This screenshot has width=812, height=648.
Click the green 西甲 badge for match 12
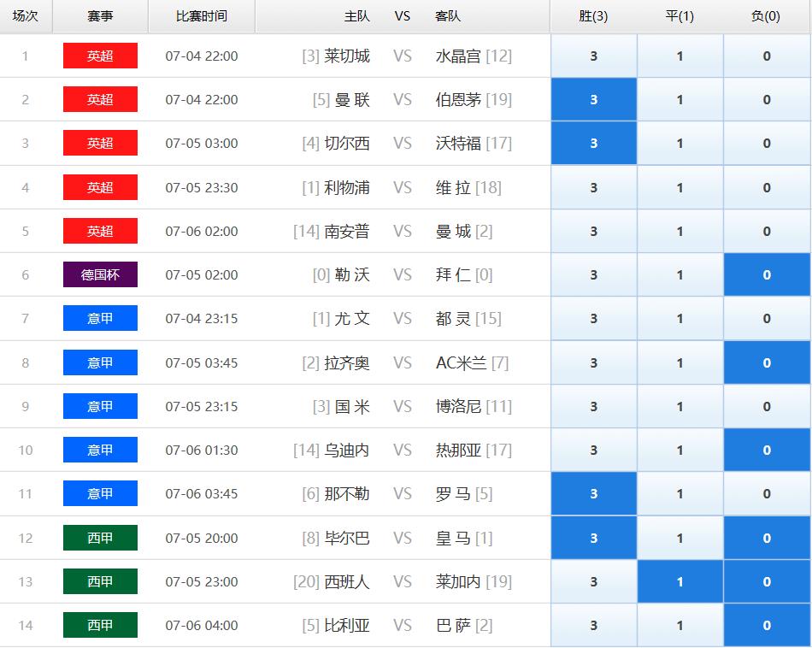101,538
